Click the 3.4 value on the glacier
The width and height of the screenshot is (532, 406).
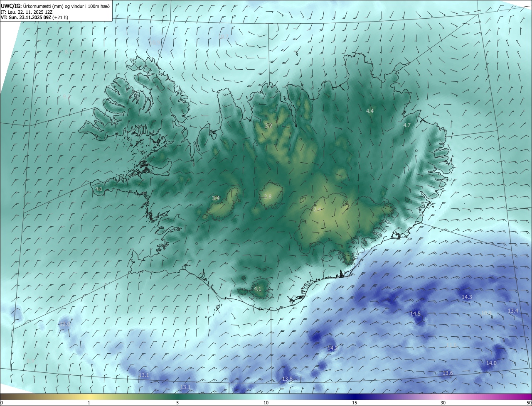coord(216,198)
